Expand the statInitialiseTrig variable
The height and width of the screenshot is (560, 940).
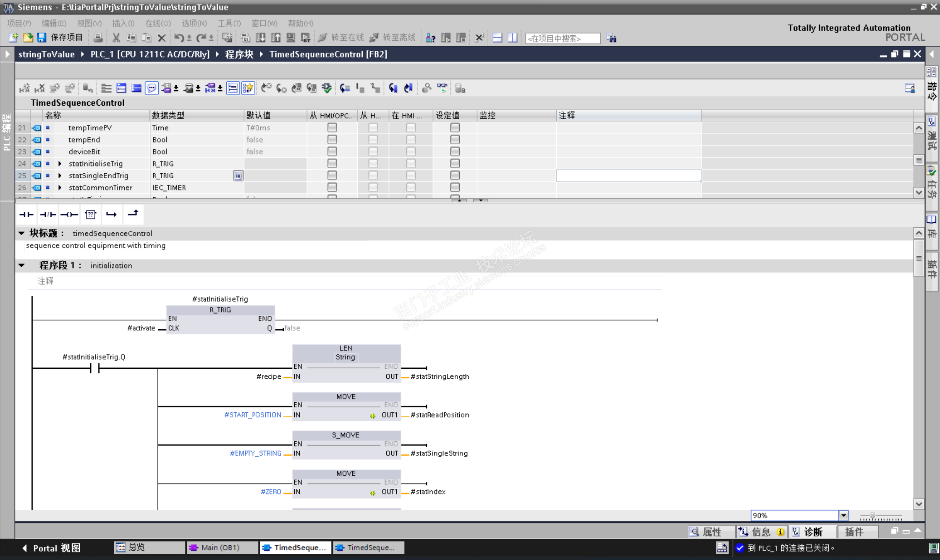(x=60, y=164)
